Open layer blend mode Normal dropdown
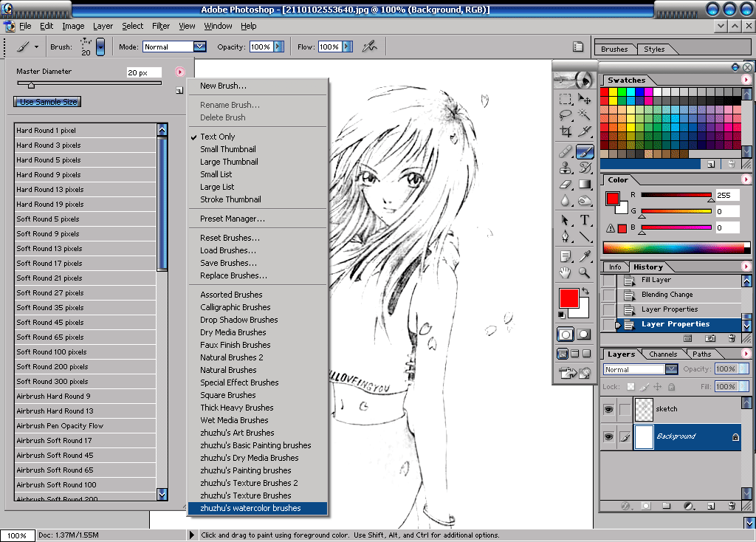 coord(671,369)
